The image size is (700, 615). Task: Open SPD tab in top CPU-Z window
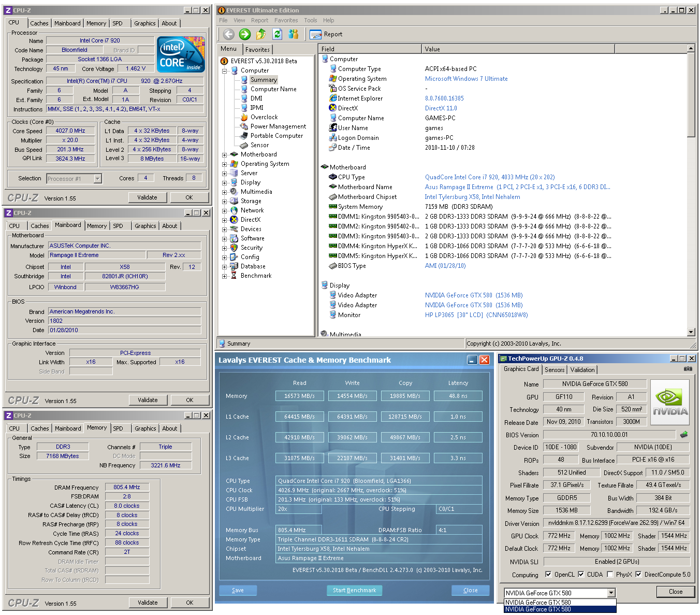118,23
